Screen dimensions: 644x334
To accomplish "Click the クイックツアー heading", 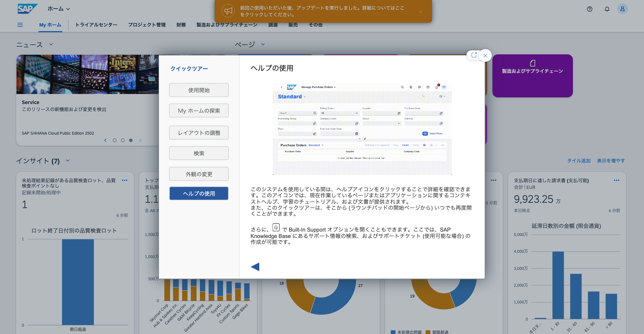I will 189,69.
